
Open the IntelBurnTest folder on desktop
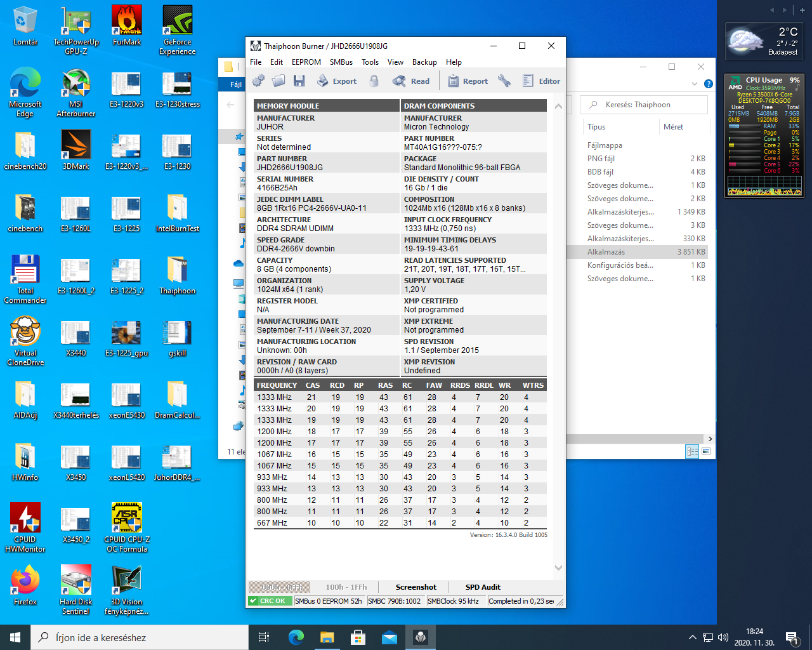point(178,213)
